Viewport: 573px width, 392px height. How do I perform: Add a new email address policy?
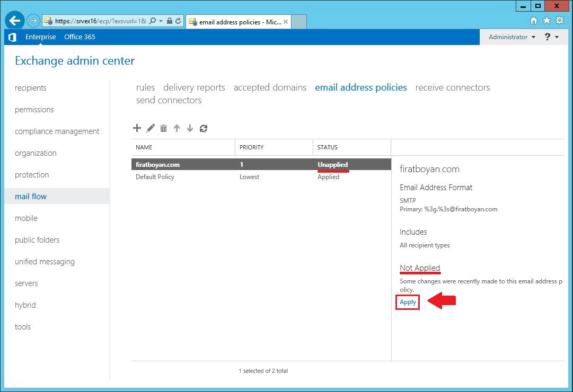(x=137, y=128)
